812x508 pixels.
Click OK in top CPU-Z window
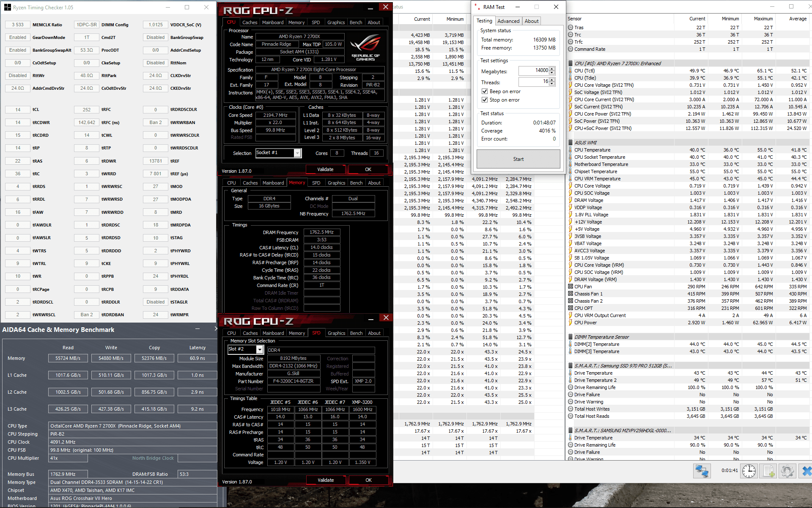tap(368, 169)
